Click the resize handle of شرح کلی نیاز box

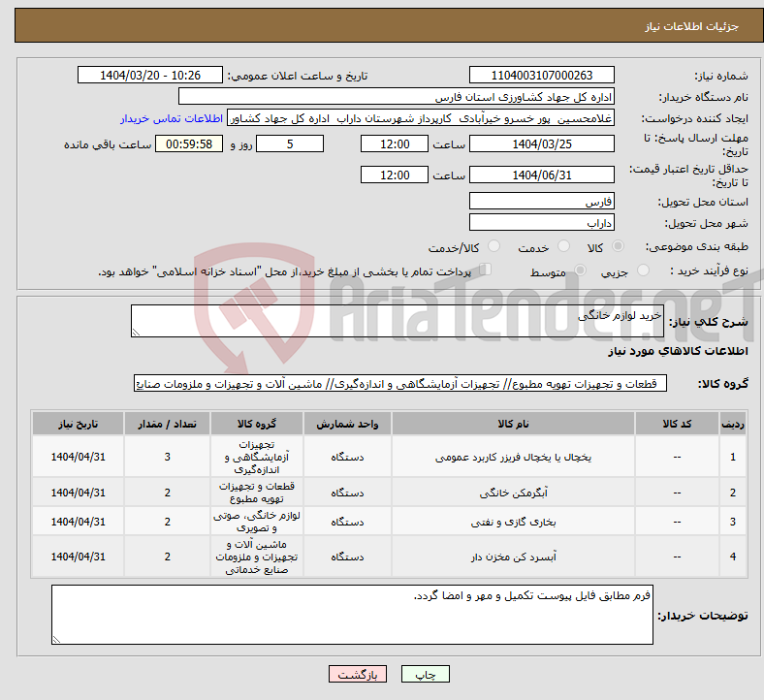click(136, 333)
